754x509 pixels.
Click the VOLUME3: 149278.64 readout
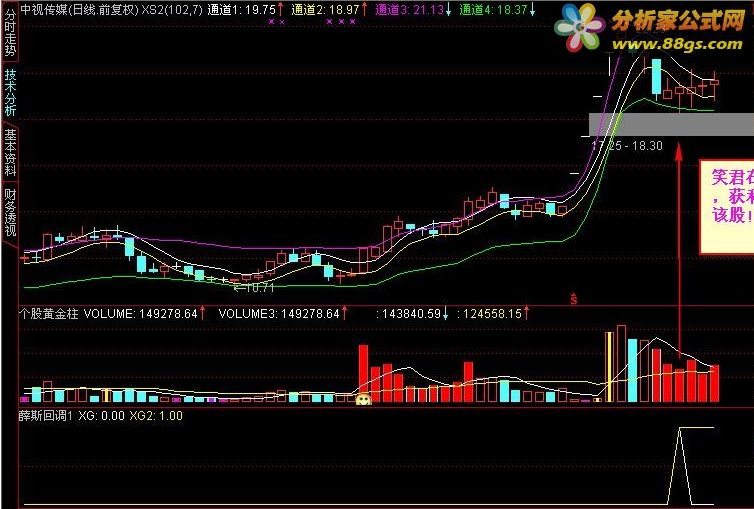[279, 314]
